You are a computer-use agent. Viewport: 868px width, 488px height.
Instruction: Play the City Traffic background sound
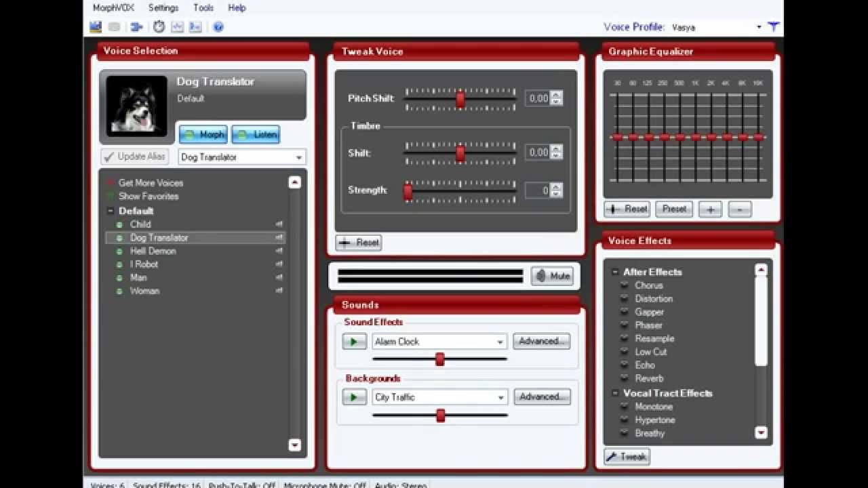354,397
